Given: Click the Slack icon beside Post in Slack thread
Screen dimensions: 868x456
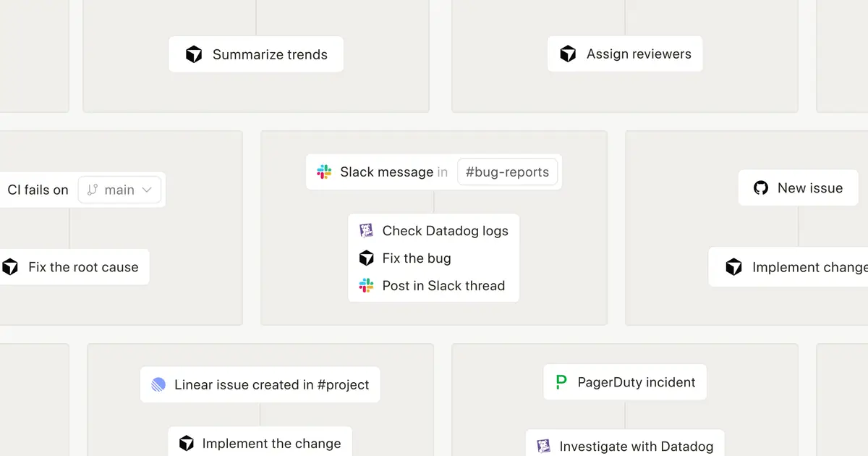Looking at the screenshot, I should (366, 285).
